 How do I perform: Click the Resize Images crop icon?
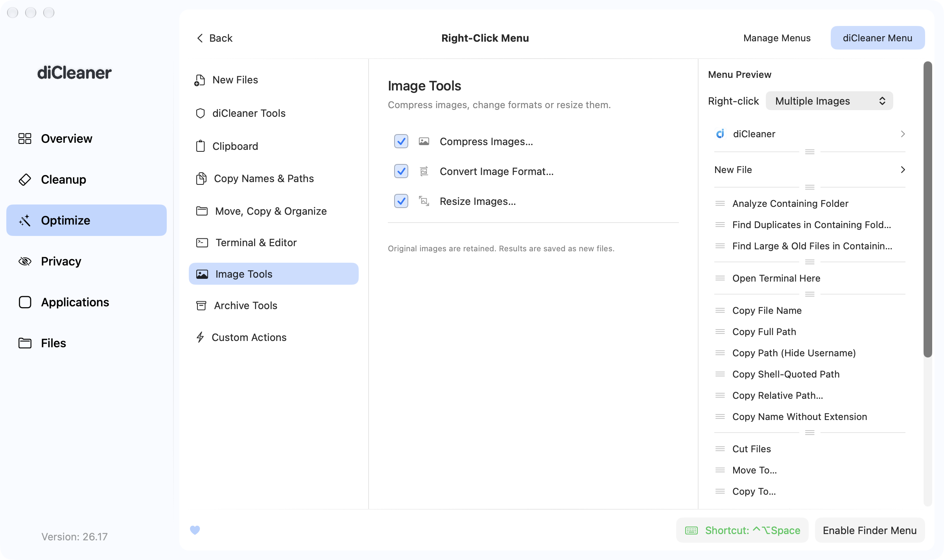click(424, 201)
